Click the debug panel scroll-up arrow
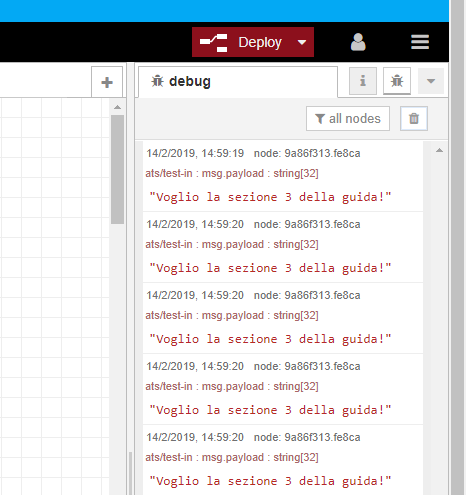This screenshot has height=495, width=466. tap(439, 150)
